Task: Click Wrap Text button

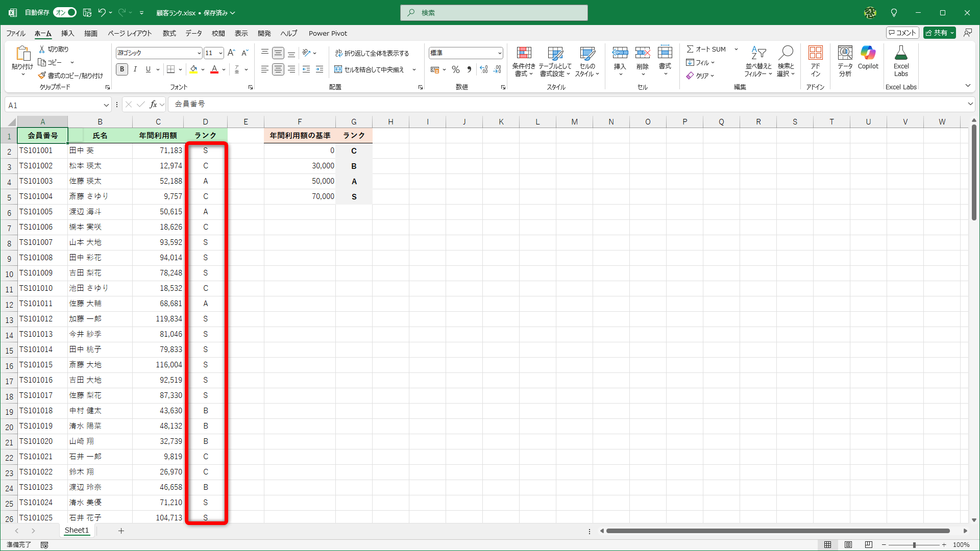Action: tap(372, 53)
